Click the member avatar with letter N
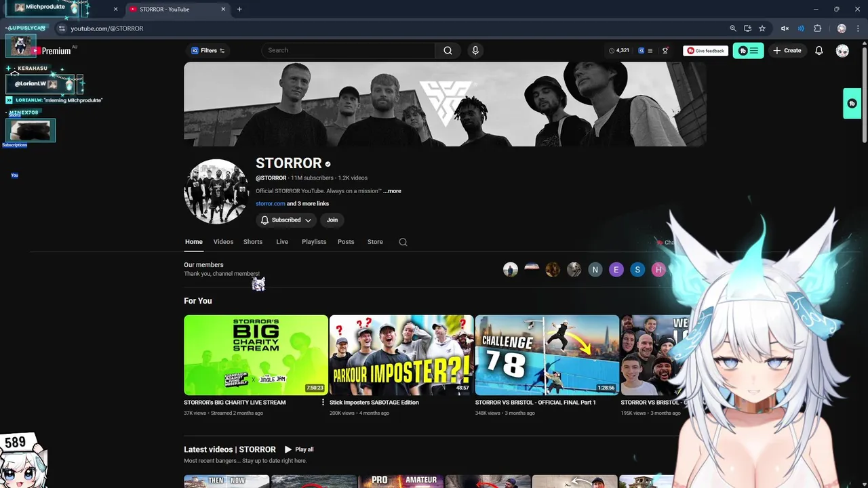The image size is (868, 488). tap(595, 270)
